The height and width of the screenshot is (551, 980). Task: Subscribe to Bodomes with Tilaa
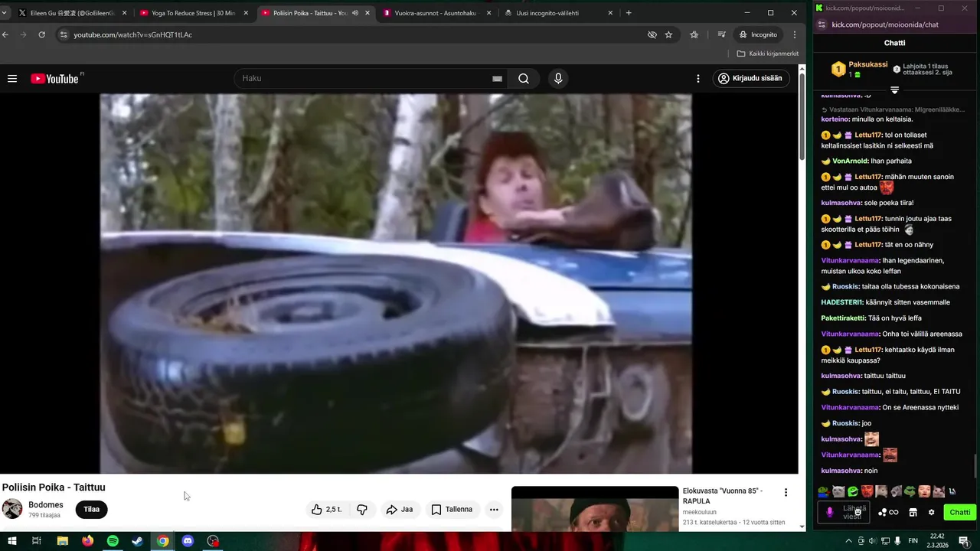[x=91, y=510]
